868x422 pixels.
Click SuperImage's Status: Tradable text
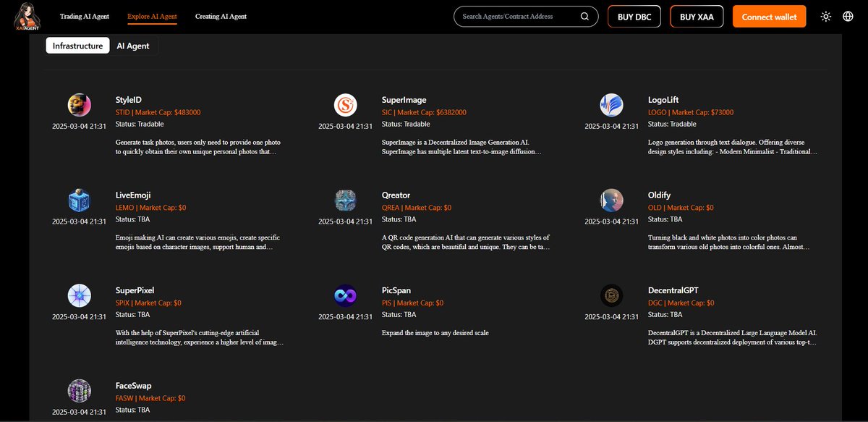[406, 124]
